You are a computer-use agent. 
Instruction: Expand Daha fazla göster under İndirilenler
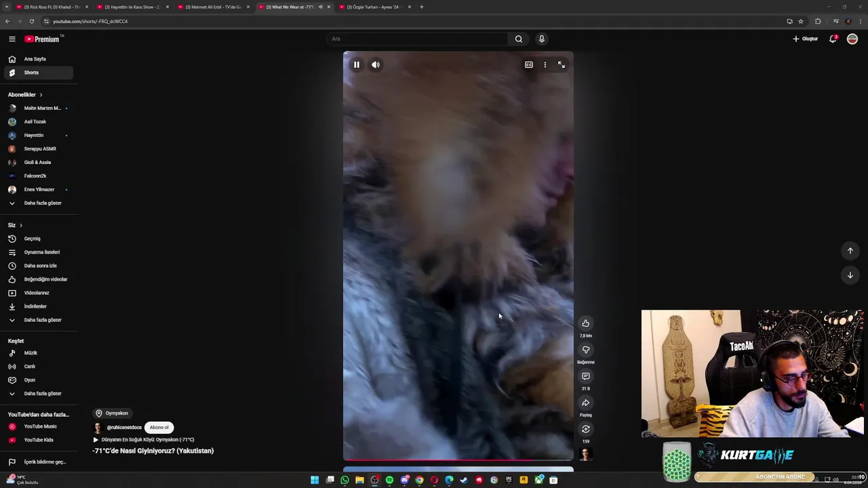click(38, 320)
